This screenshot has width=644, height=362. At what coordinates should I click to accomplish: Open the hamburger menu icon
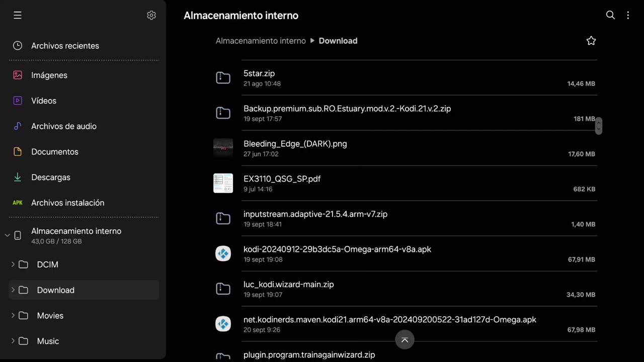coord(18,16)
